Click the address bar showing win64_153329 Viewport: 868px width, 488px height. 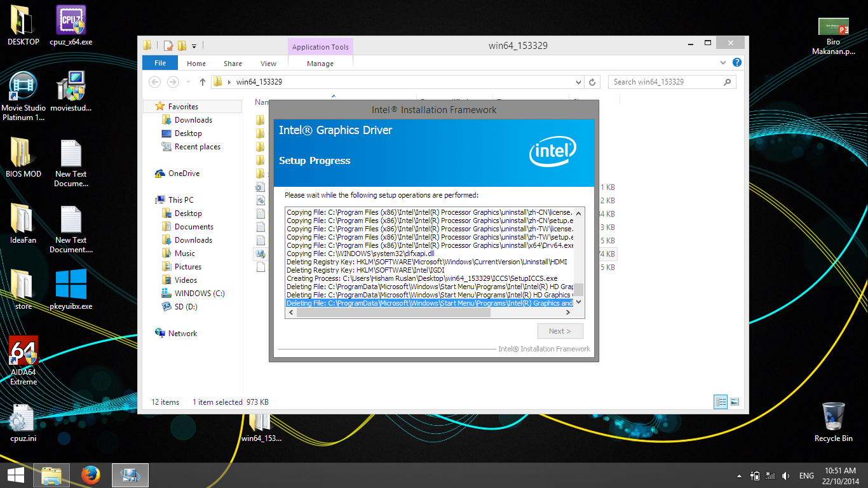(392, 82)
